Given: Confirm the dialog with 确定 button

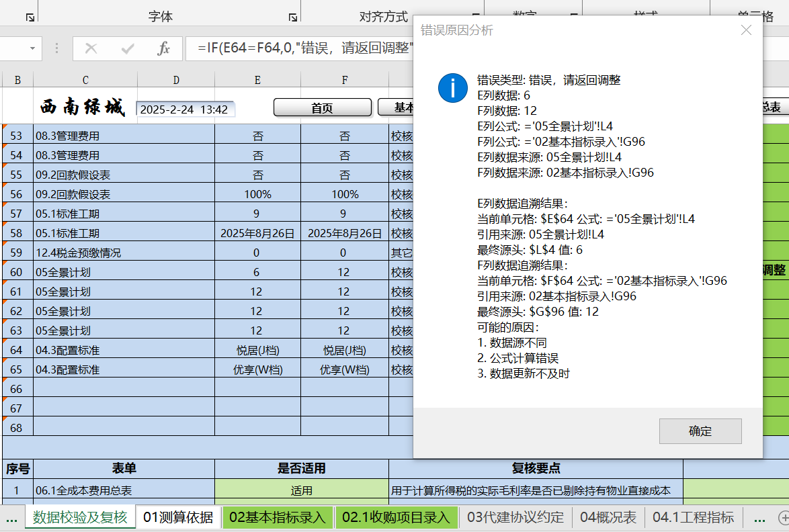Looking at the screenshot, I should click(x=700, y=431).
